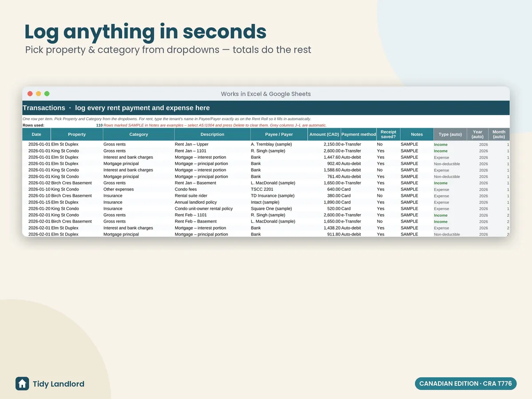Click the 'Works in Excel & Google Sheets' title
The image size is (532, 399).
point(266,94)
